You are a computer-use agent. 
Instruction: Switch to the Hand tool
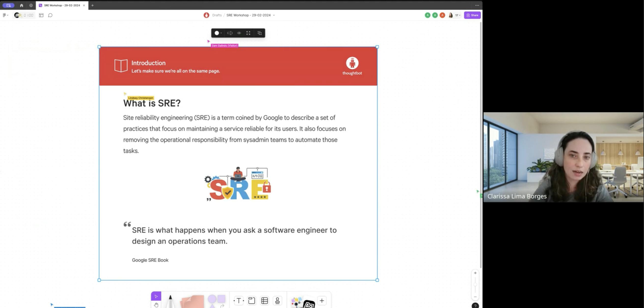[156, 305]
